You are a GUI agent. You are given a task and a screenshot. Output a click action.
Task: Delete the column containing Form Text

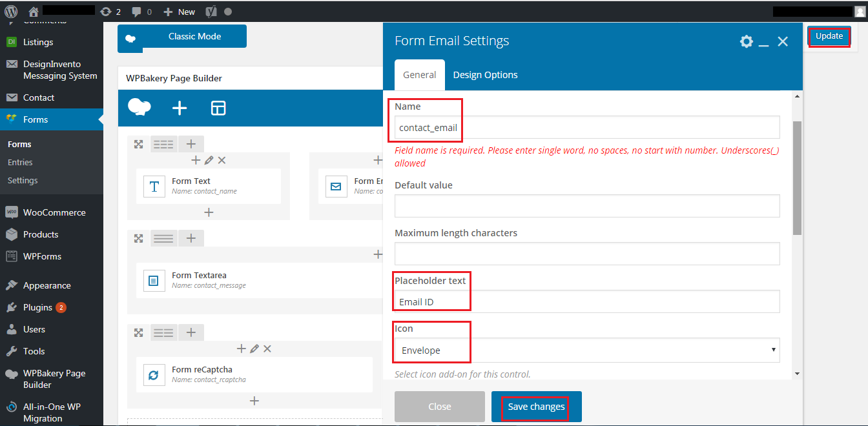[222, 160]
